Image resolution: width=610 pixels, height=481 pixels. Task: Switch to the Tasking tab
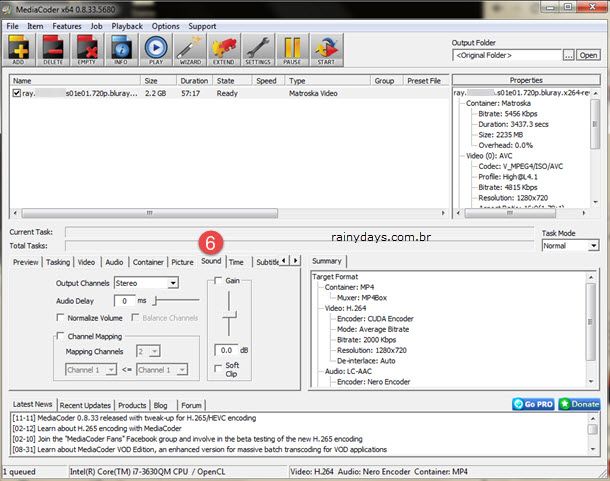(x=58, y=262)
